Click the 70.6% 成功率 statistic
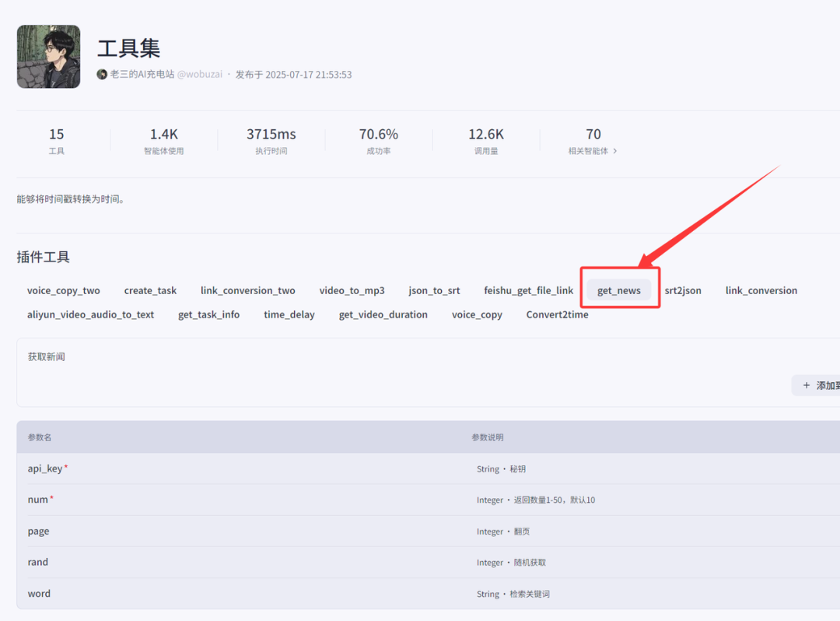Screen dimensions: 840x621 (x=379, y=140)
